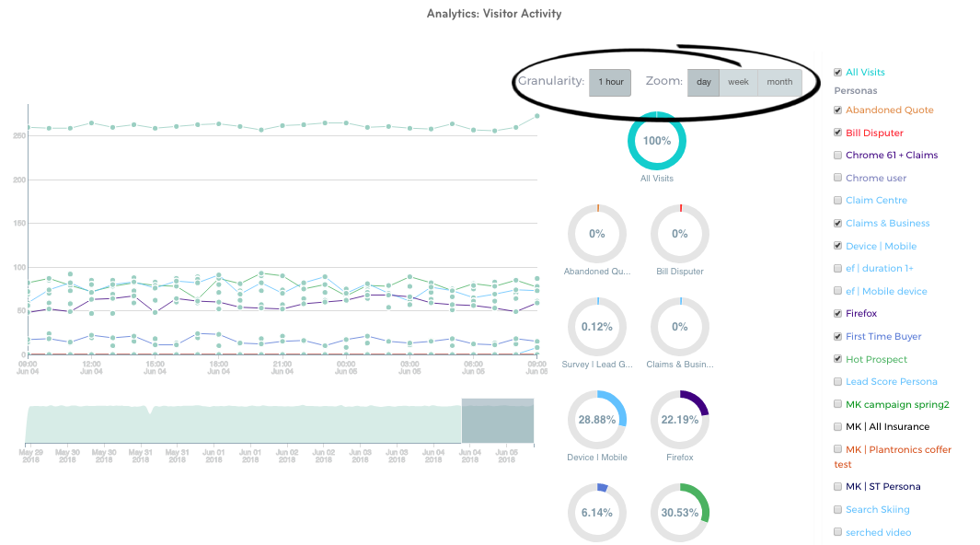Select the day zoom button
Image resolution: width=980 pixels, height=545 pixels.
tap(704, 82)
